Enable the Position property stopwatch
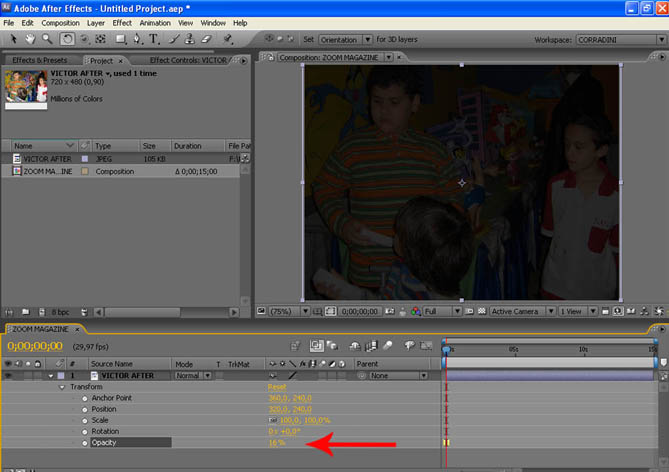The width and height of the screenshot is (669, 472). pyautogui.click(x=85, y=409)
